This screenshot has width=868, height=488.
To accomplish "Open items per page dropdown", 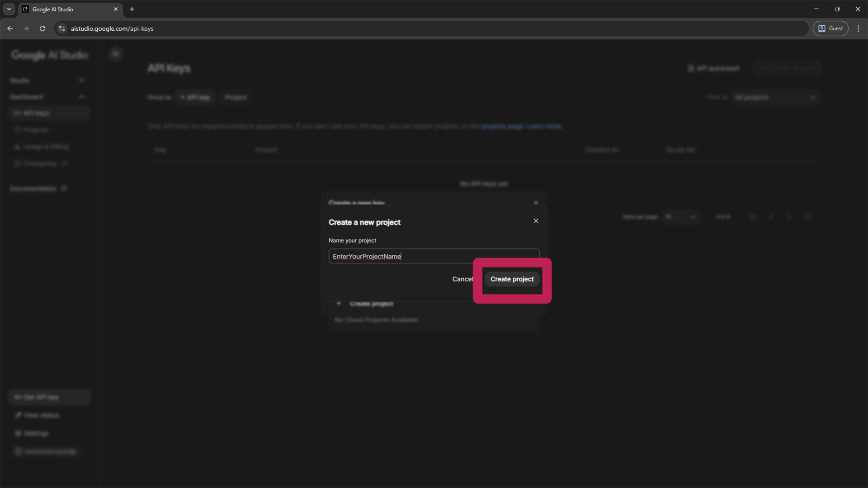I will click(x=681, y=217).
